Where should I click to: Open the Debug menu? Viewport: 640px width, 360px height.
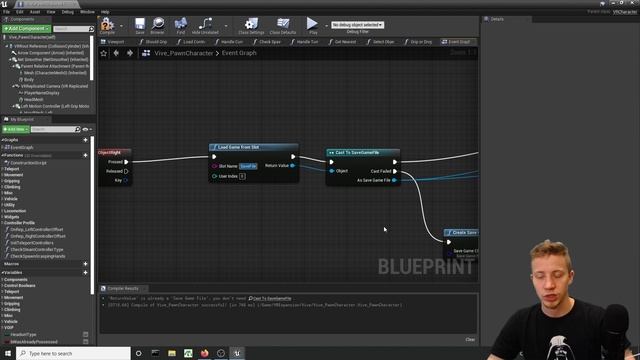click(68, 12)
